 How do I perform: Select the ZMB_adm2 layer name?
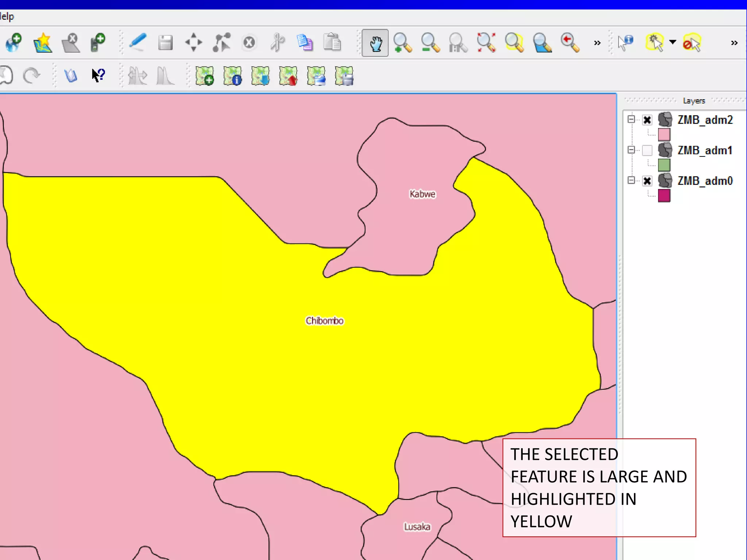tap(705, 120)
